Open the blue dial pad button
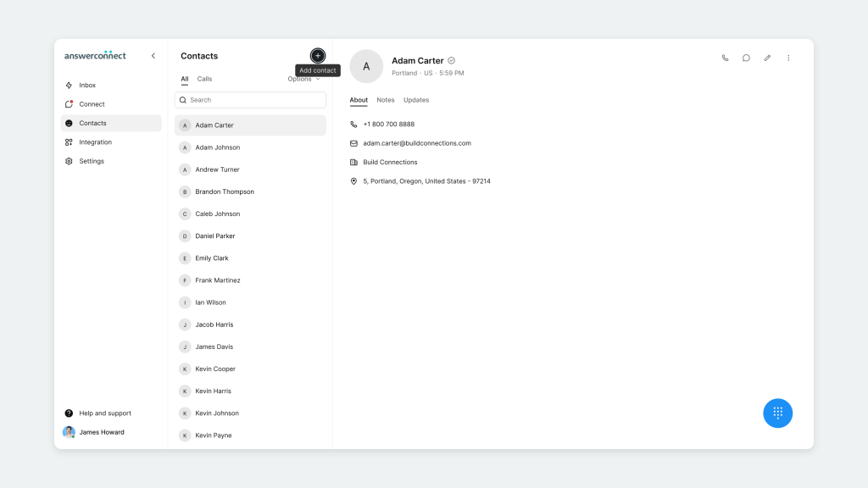This screenshot has width=868, height=488. click(x=777, y=413)
